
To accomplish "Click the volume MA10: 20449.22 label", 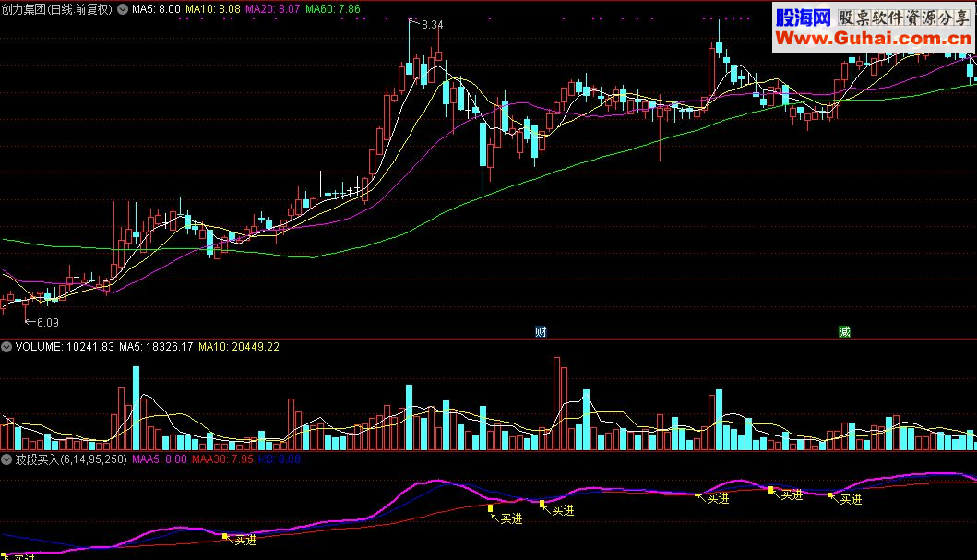I will (x=239, y=347).
